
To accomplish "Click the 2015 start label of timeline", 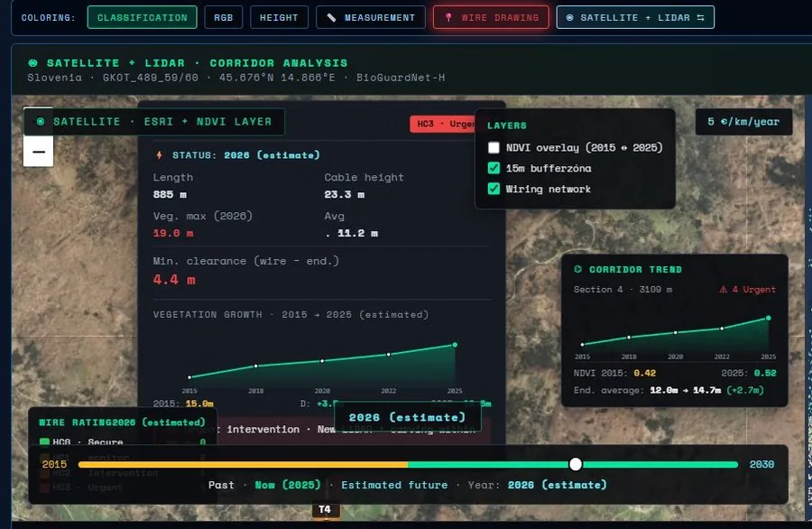I will pyautogui.click(x=54, y=464).
